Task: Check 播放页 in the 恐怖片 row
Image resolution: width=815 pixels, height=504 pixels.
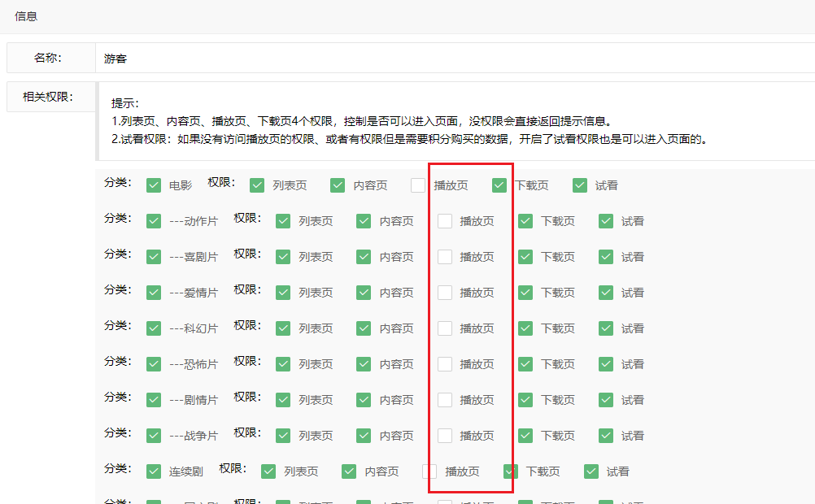Action: [x=445, y=364]
